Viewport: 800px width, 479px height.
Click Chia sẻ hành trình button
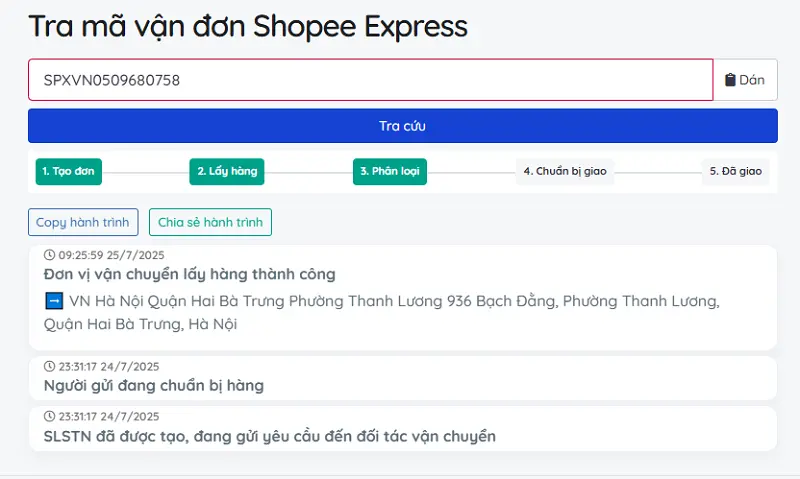pos(210,222)
